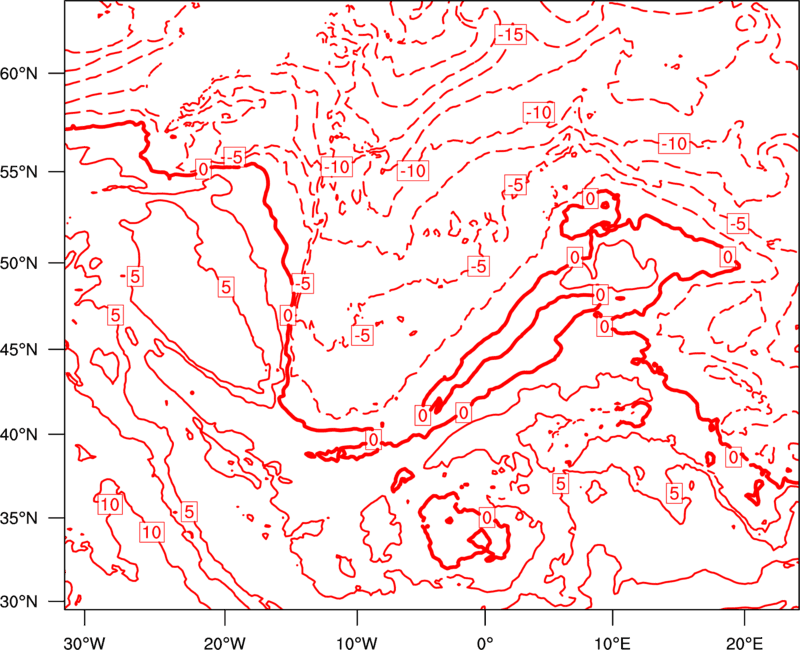Select the 10°E longitude axis label

coord(612,642)
